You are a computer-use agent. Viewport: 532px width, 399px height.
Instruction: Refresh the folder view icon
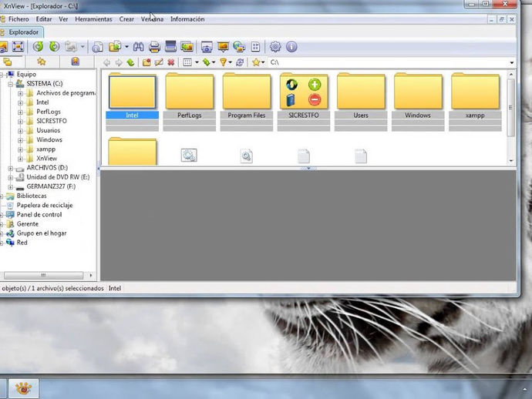240,62
